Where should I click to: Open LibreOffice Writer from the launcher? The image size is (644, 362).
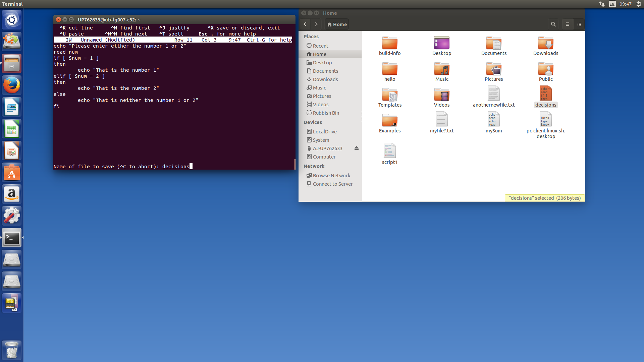(12, 107)
